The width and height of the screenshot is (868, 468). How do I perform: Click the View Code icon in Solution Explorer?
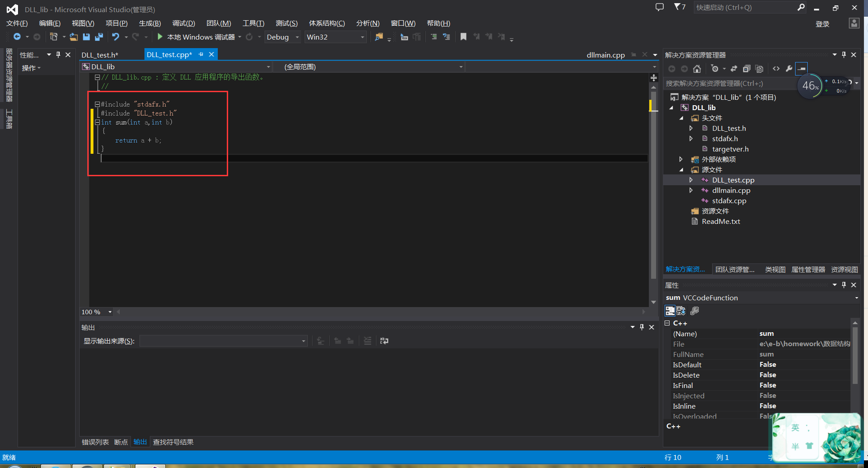(776, 69)
